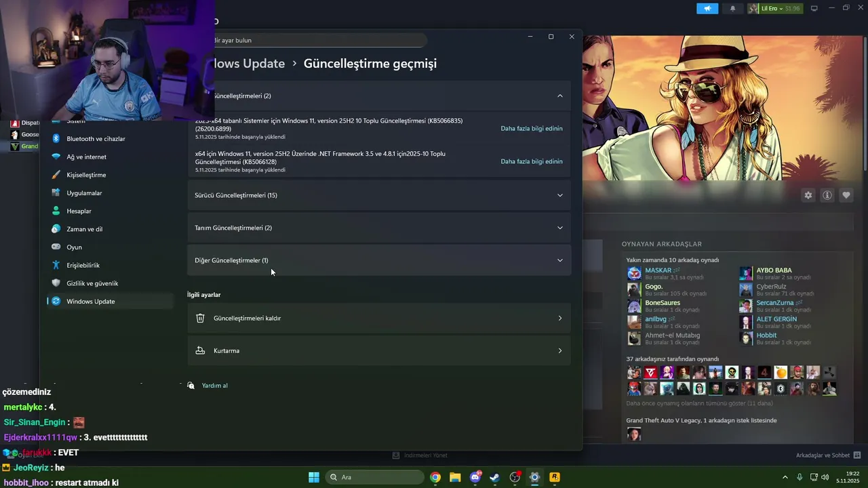The height and width of the screenshot is (488, 868).
Task: Expand Tanım Güncelleştirmeleri (2)
Action: 379,228
